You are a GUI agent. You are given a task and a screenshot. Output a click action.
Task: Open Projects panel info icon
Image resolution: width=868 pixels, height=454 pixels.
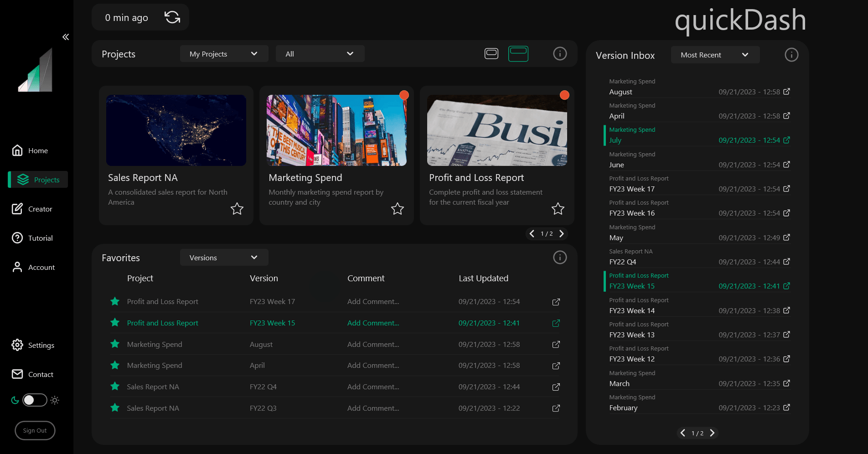560,54
